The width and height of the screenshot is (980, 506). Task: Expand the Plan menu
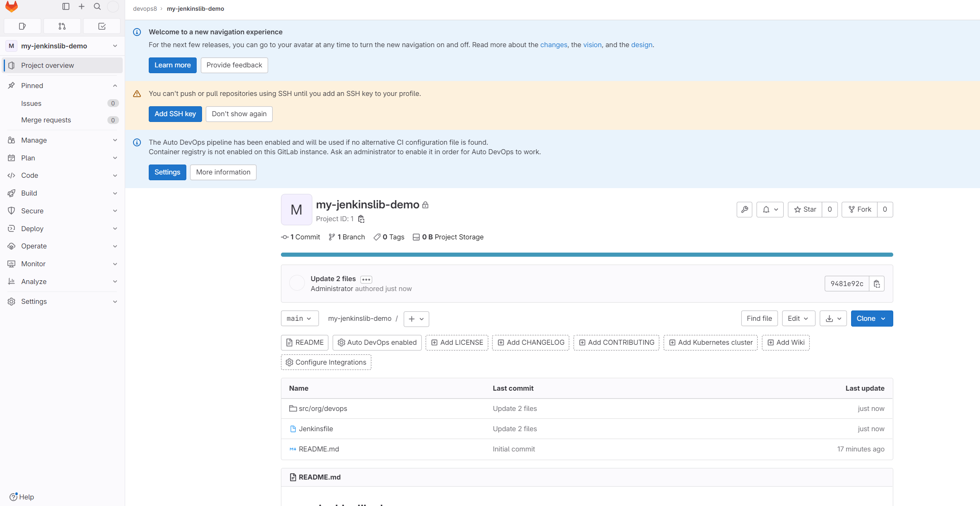click(x=63, y=158)
